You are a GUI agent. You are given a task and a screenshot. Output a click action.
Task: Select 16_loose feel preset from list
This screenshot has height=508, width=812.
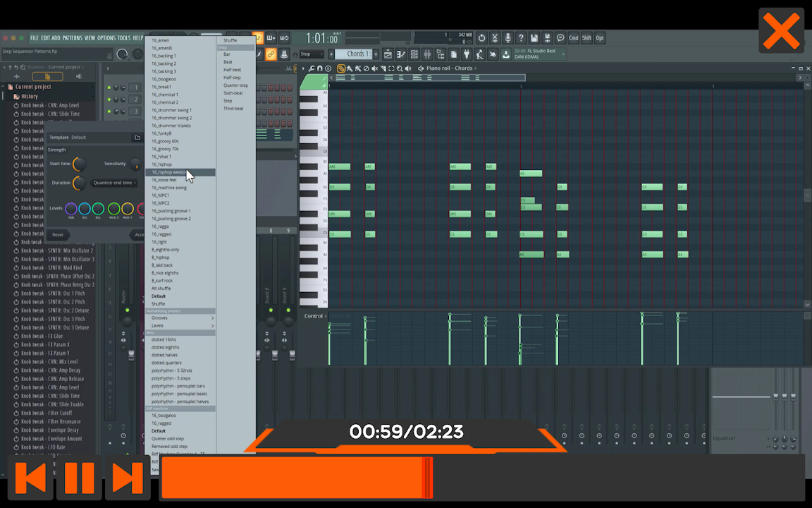pos(164,180)
